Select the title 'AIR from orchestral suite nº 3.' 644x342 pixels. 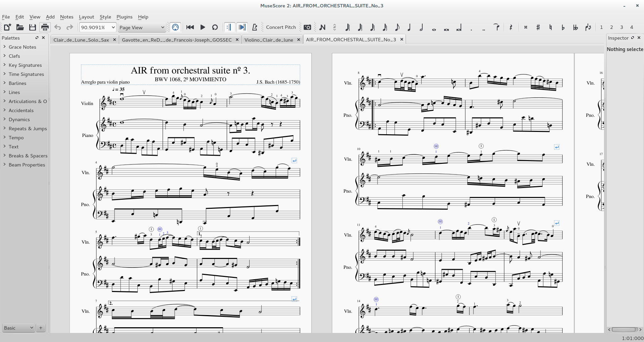click(190, 70)
